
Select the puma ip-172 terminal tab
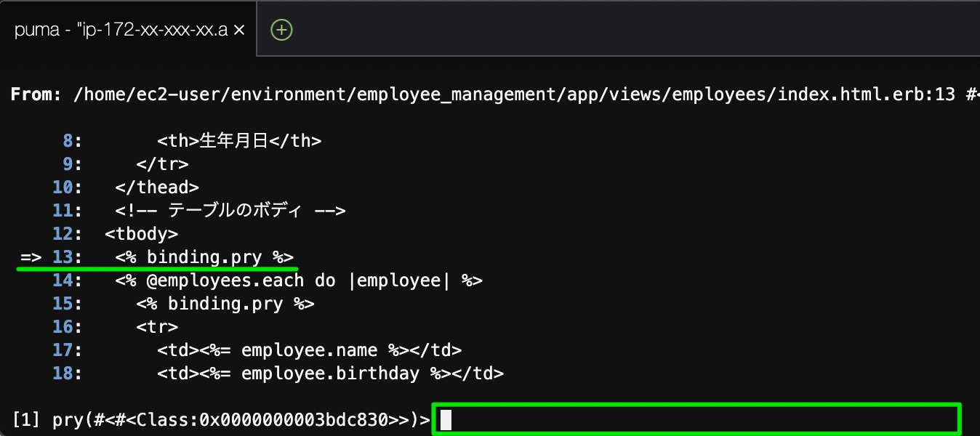[120, 30]
